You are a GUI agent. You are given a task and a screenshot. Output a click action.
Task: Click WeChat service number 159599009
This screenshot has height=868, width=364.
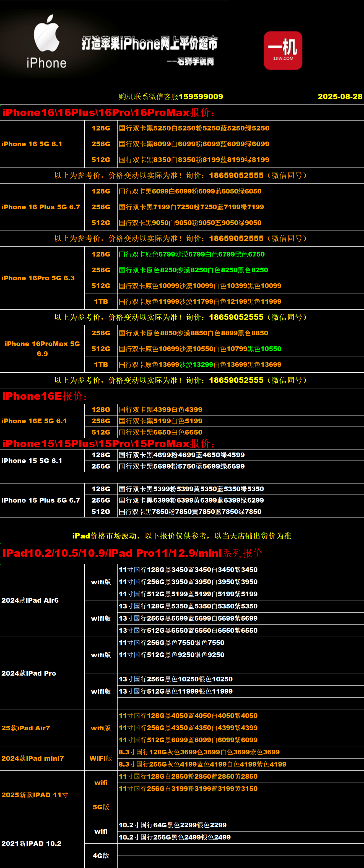(x=201, y=97)
